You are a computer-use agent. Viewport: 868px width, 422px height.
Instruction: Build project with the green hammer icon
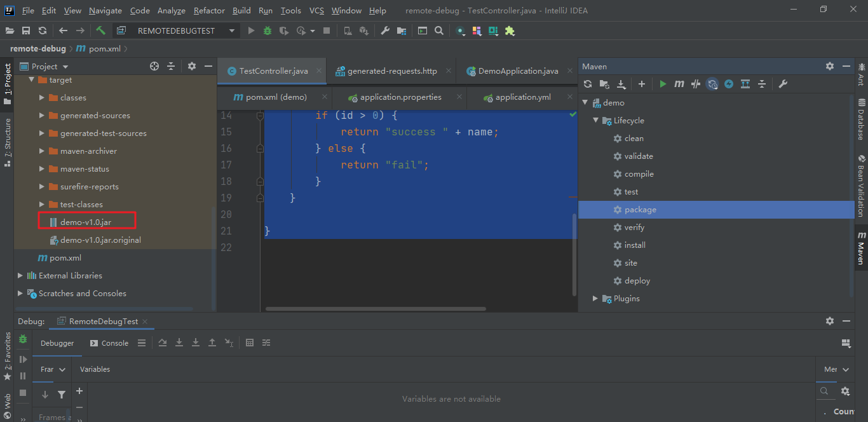coord(101,31)
